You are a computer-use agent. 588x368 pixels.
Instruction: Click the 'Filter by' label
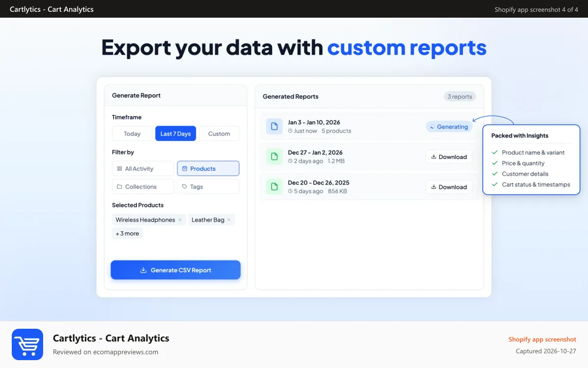pos(123,152)
